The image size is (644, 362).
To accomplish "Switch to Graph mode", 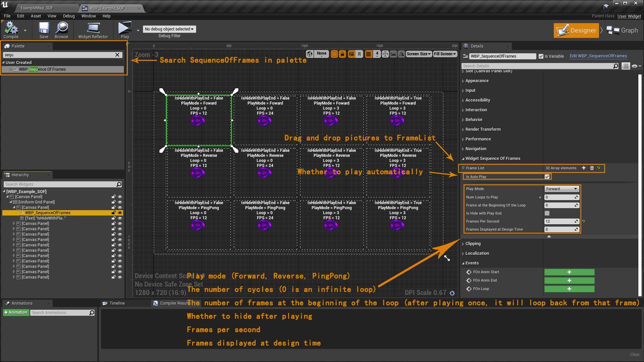I will point(623,30).
